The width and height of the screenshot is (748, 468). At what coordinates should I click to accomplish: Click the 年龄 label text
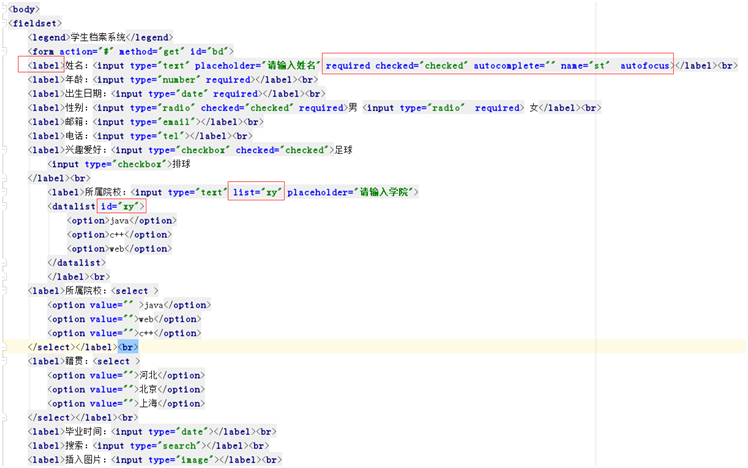click(x=74, y=80)
